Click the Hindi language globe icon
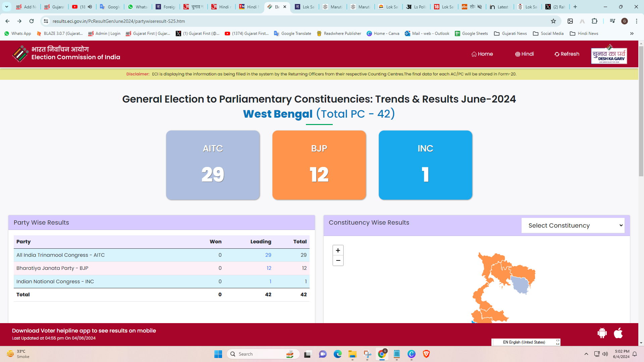Screen dimensions: 644x362 point(517,54)
